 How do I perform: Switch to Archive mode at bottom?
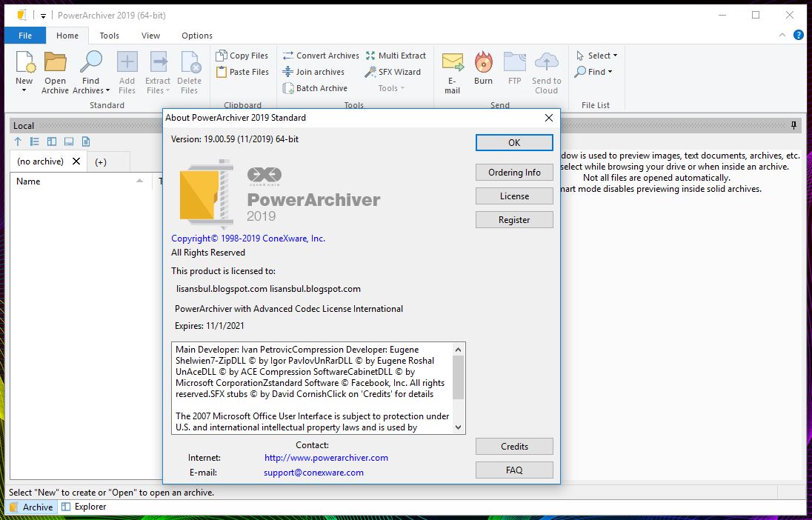coord(32,507)
